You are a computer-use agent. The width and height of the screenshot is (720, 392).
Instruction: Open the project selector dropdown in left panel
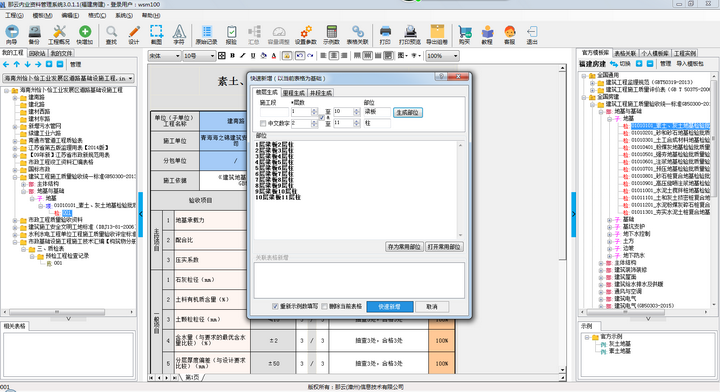68,78
